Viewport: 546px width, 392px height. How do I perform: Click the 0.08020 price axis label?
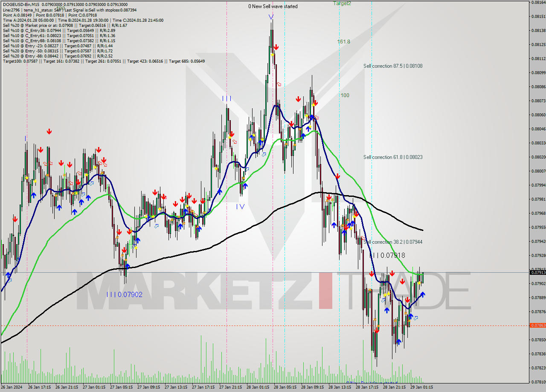click(539, 157)
